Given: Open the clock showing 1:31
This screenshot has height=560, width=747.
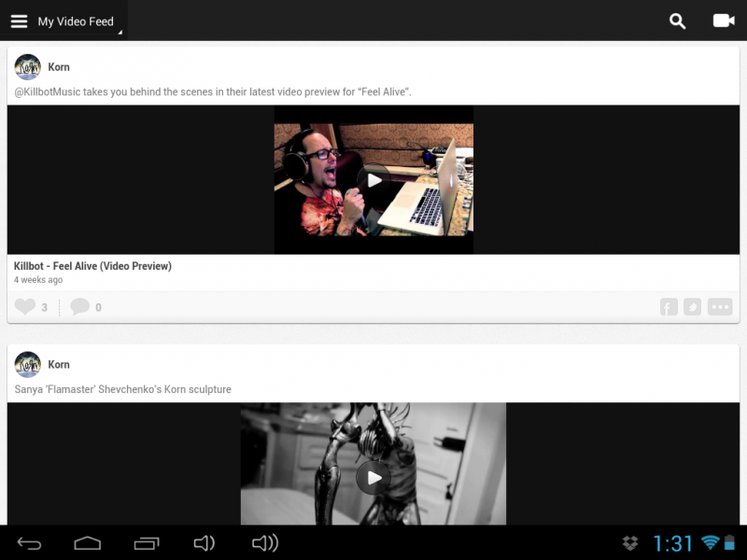Looking at the screenshot, I should coord(672,543).
